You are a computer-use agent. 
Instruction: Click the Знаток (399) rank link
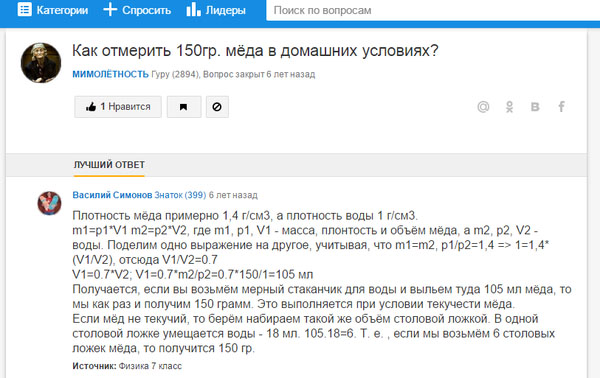(180, 195)
